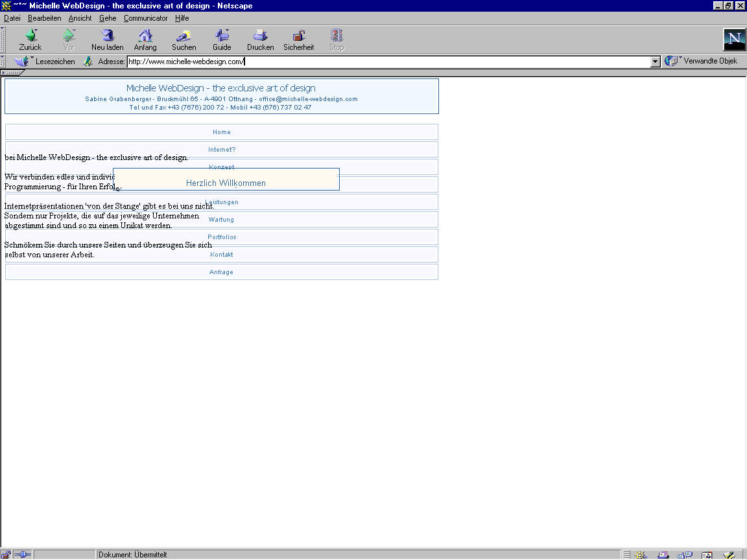The image size is (747, 560).
Task: Click the Zurück back button
Action: click(x=30, y=40)
